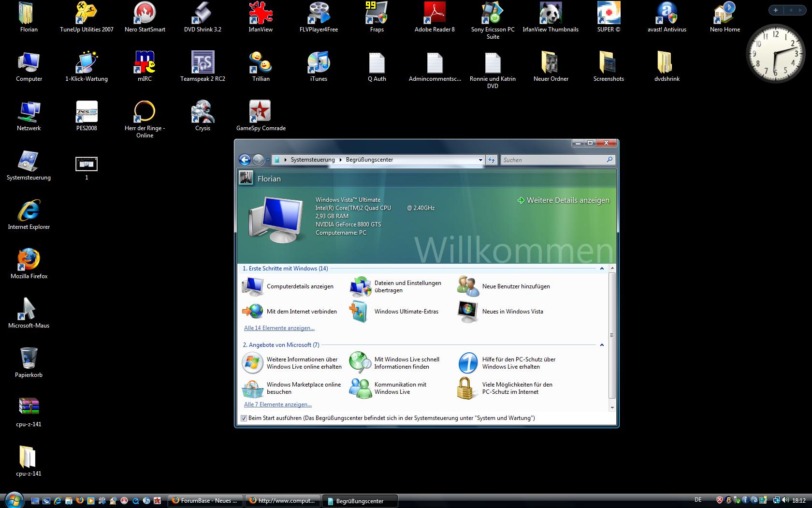The height and width of the screenshot is (508, 812).
Task: Select the Herr der Ringe - Online icon
Action: (145, 119)
